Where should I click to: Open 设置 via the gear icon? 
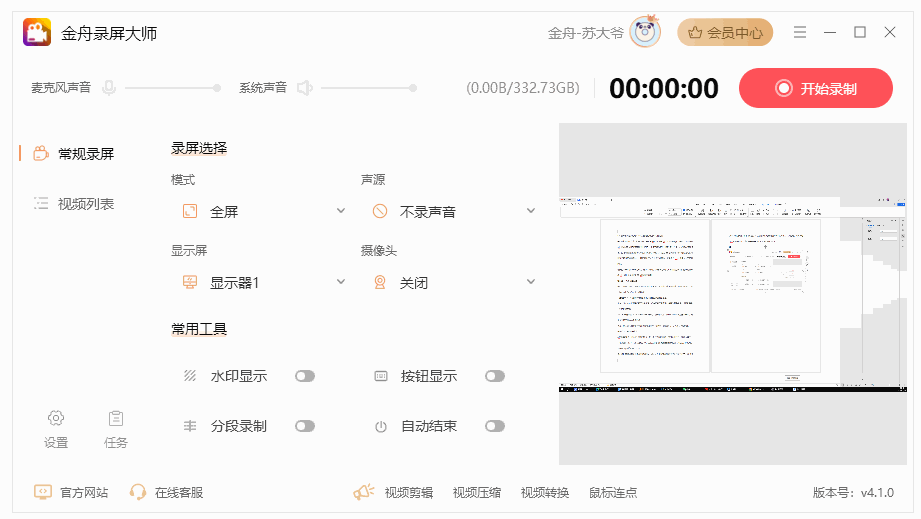(x=56, y=418)
